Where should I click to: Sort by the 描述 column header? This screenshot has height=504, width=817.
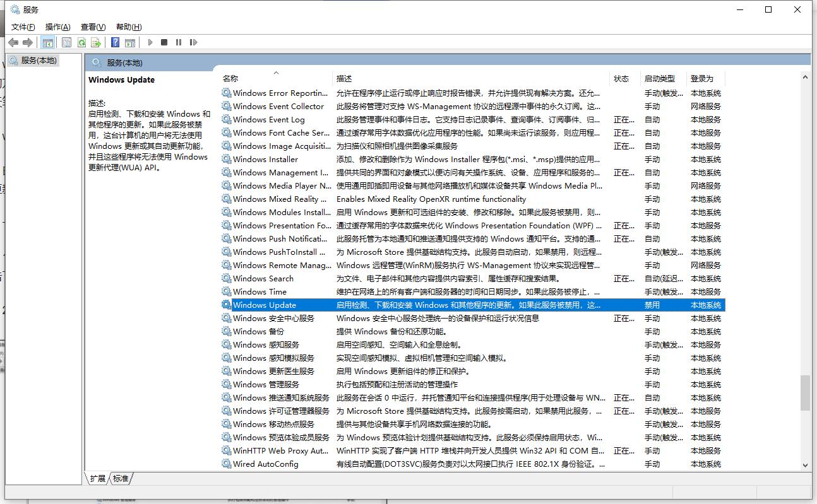pos(344,79)
